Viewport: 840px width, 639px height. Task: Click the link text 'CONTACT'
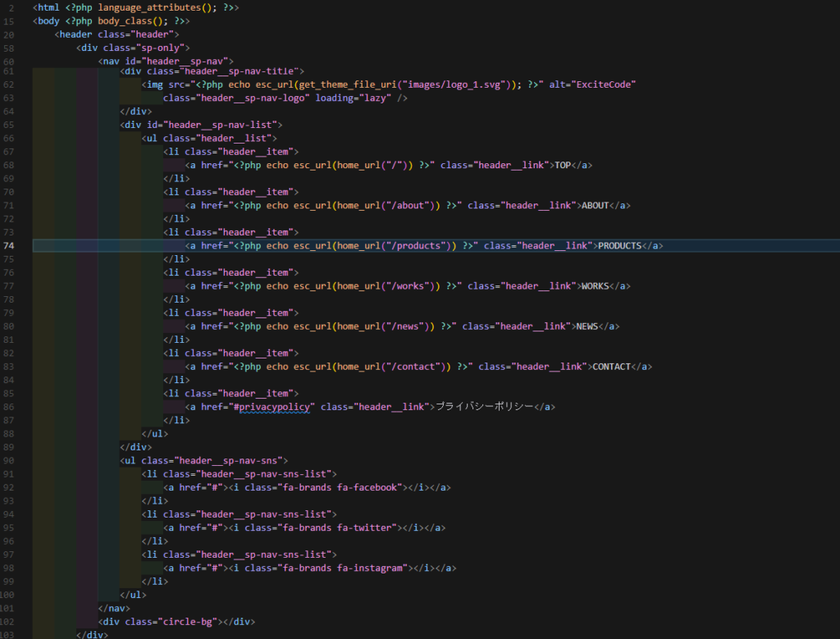(612, 367)
